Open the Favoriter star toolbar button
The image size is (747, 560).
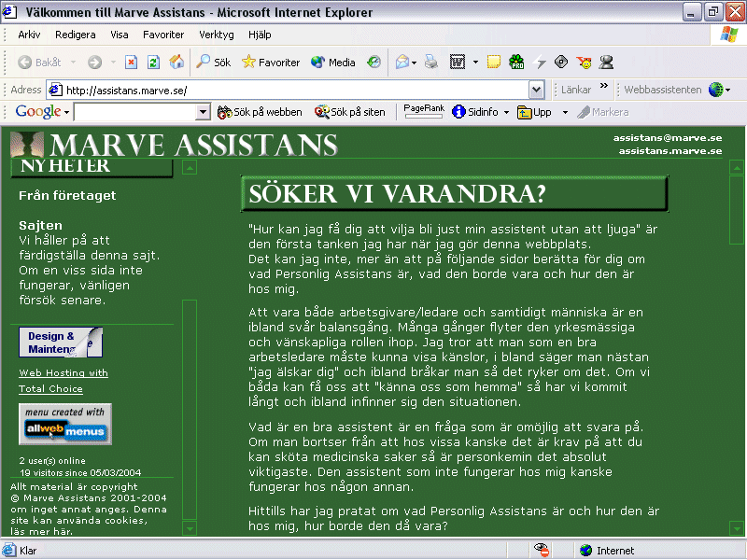(271, 63)
